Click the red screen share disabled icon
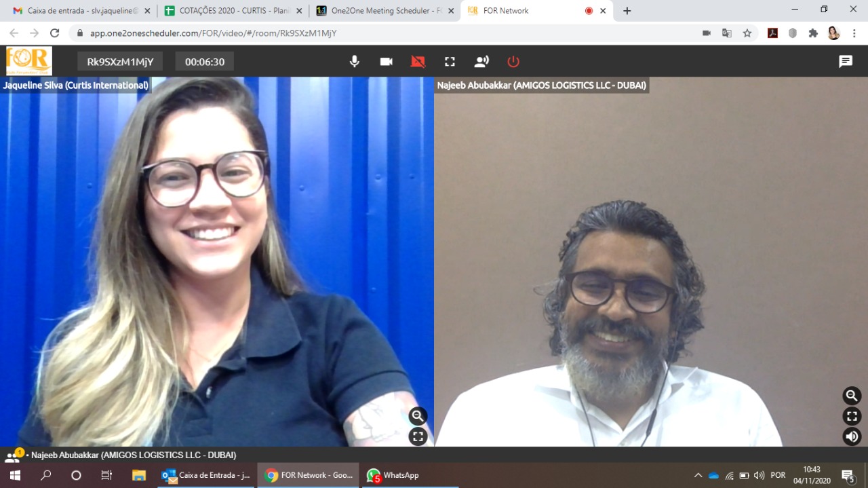This screenshot has width=868, height=488. 418,62
